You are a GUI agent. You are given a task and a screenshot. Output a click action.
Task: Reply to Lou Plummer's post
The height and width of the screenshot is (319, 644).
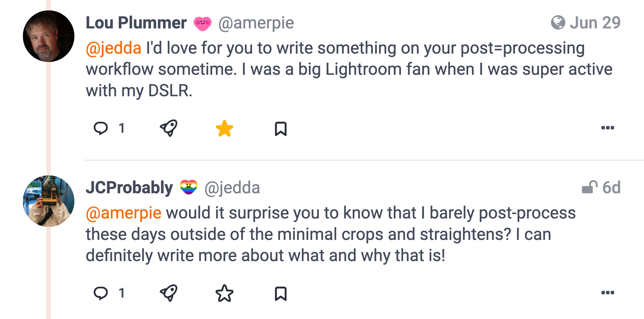coord(101,128)
